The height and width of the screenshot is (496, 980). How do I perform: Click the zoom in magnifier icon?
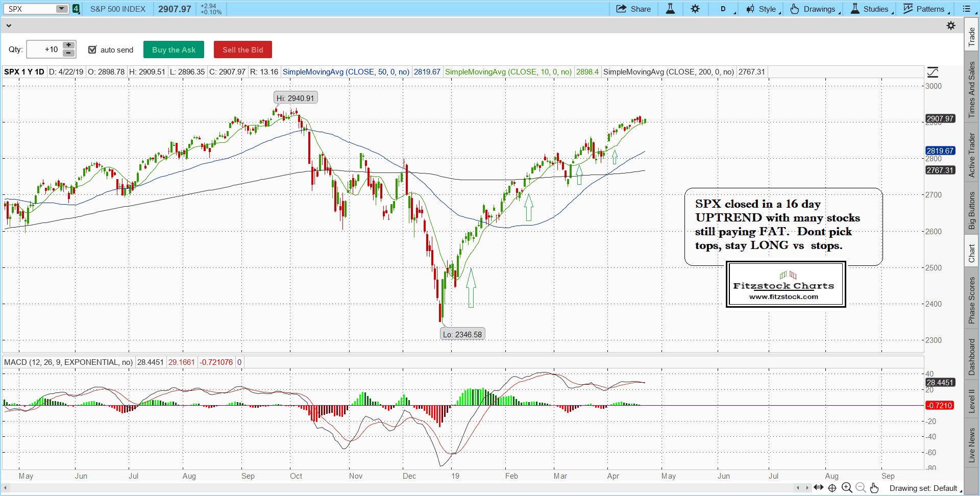tap(847, 488)
